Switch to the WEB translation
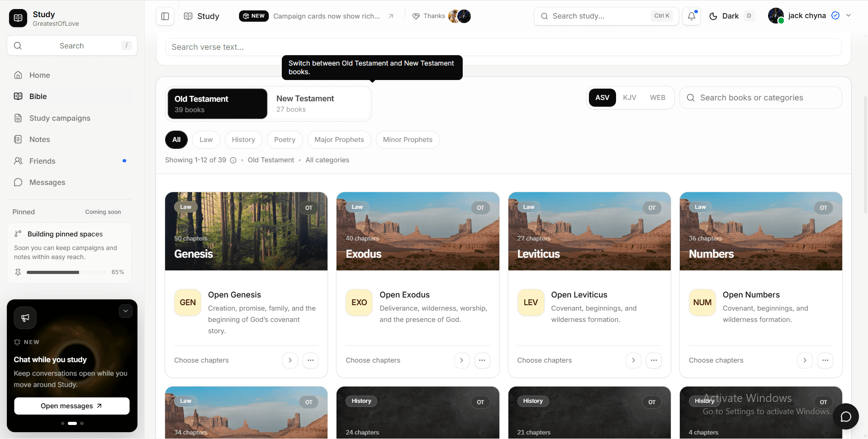The image size is (868, 439). click(x=658, y=98)
